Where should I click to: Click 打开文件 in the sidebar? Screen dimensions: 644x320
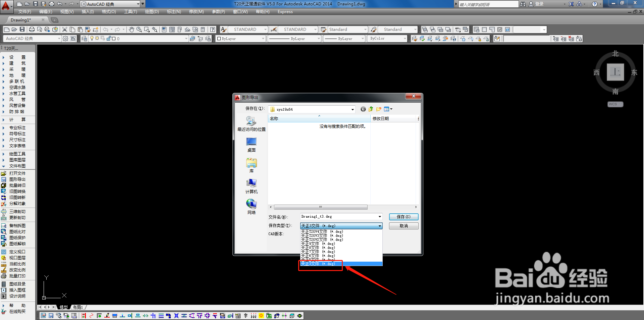(17, 173)
